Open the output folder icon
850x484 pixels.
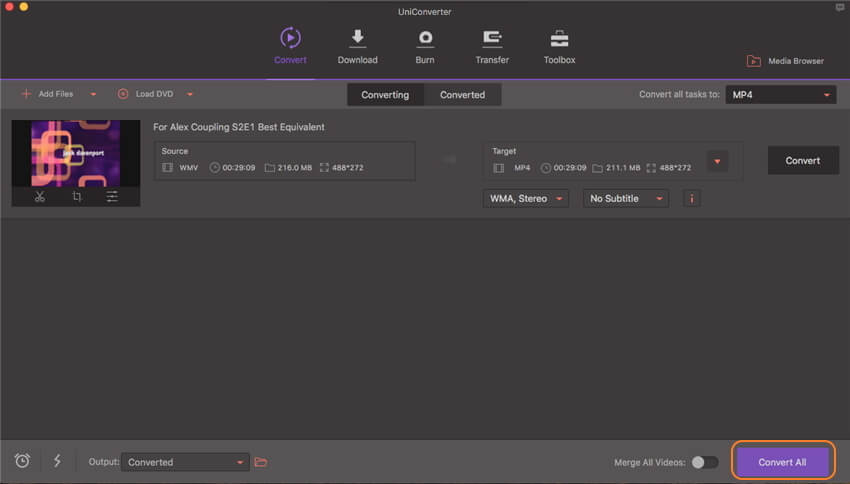[261, 462]
